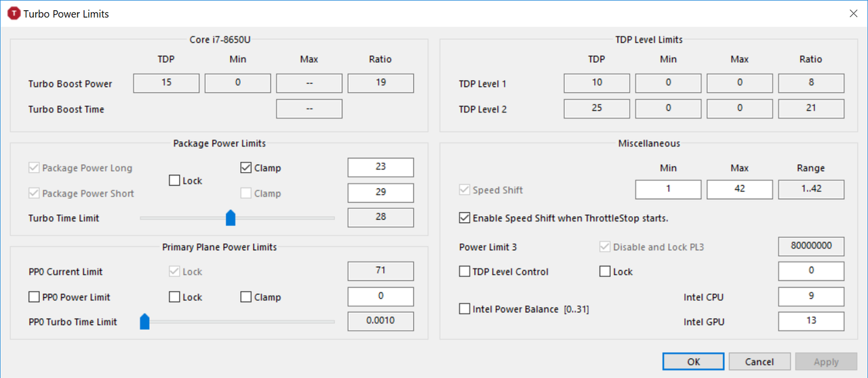Click the TDP Level 2 label
This screenshot has width=868, height=378.
[x=483, y=109]
